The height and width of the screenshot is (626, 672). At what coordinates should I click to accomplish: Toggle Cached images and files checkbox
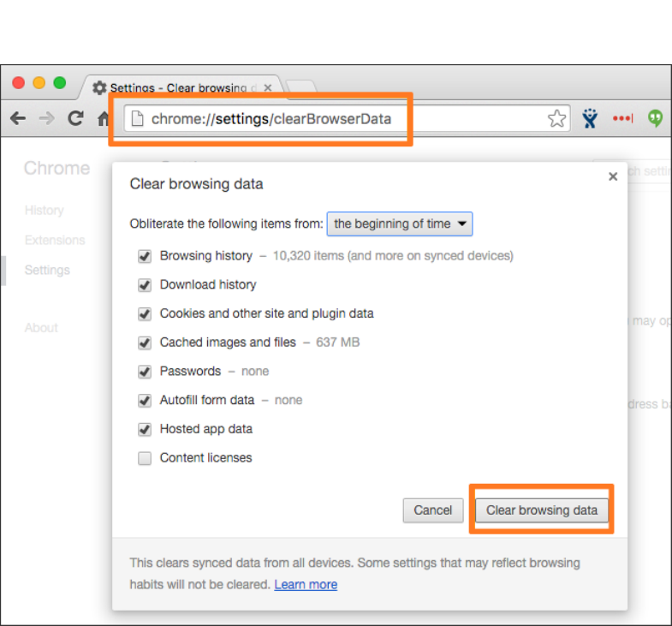point(145,343)
